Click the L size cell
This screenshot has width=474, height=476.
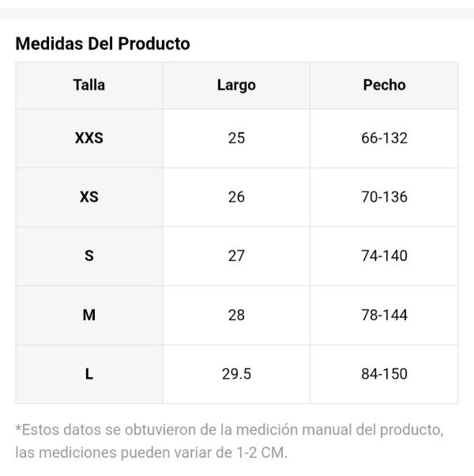(x=89, y=374)
